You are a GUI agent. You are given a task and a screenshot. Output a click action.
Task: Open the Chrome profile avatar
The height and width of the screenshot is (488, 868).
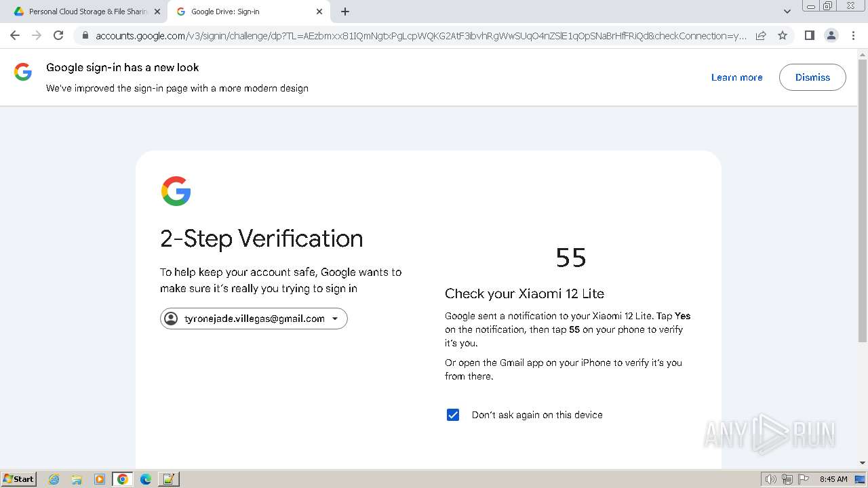[x=831, y=35]
